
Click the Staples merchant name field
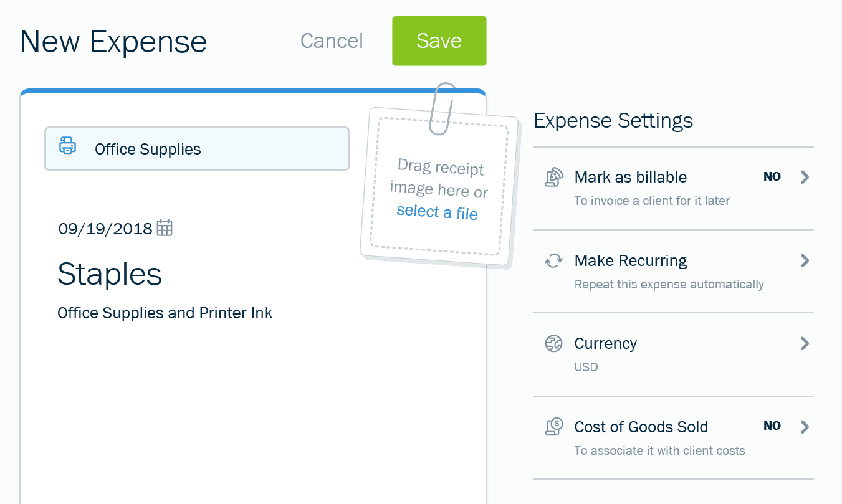point(110,275)
